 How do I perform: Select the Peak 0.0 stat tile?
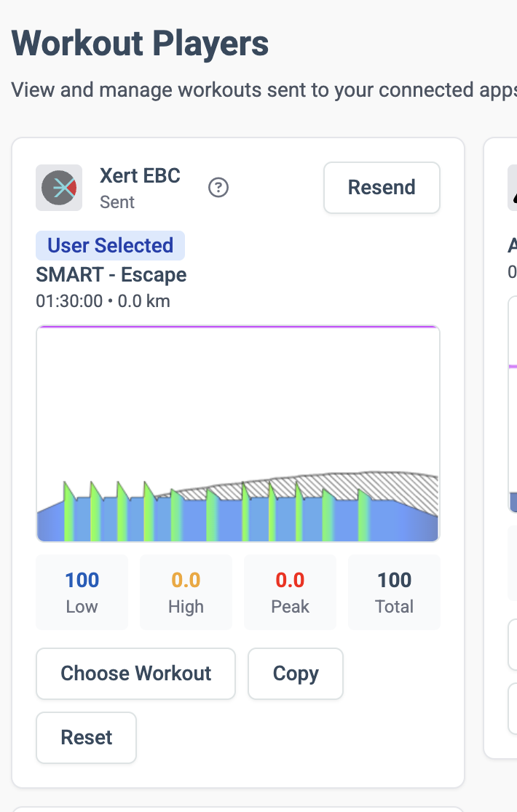(290, 592)
